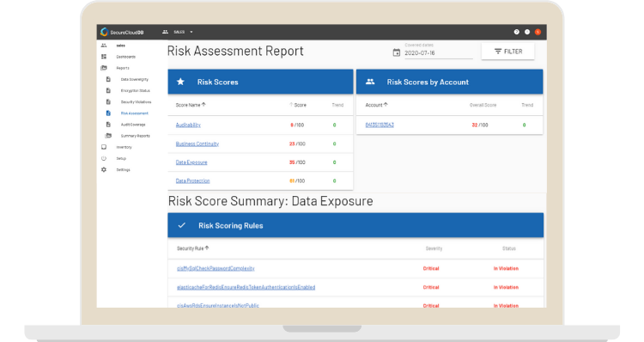The height and width of the screenshot is (342, 644).
Task: Click the calendar icon by covered dates
Action: [397, 52]
